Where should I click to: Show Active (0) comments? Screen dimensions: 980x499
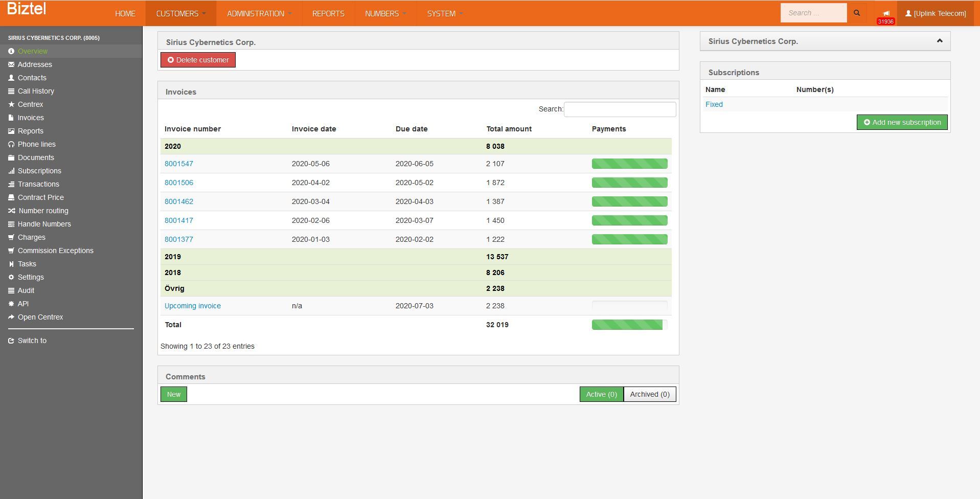(x=601, y=394)
